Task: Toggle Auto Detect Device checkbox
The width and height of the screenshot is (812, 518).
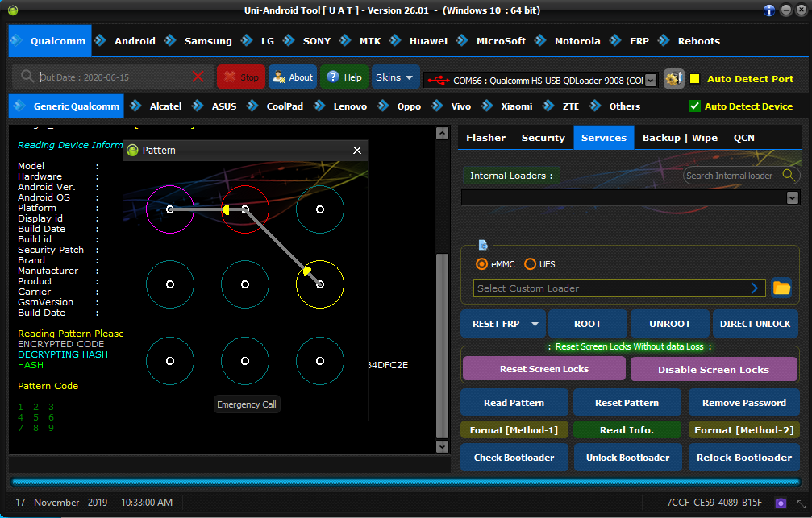Action: coord(694,106)
